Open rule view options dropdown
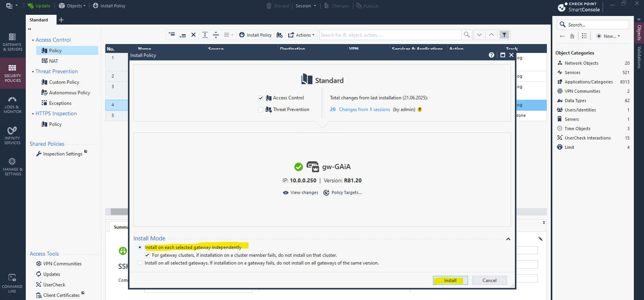 pyautogui.click(x=229, y=35)
